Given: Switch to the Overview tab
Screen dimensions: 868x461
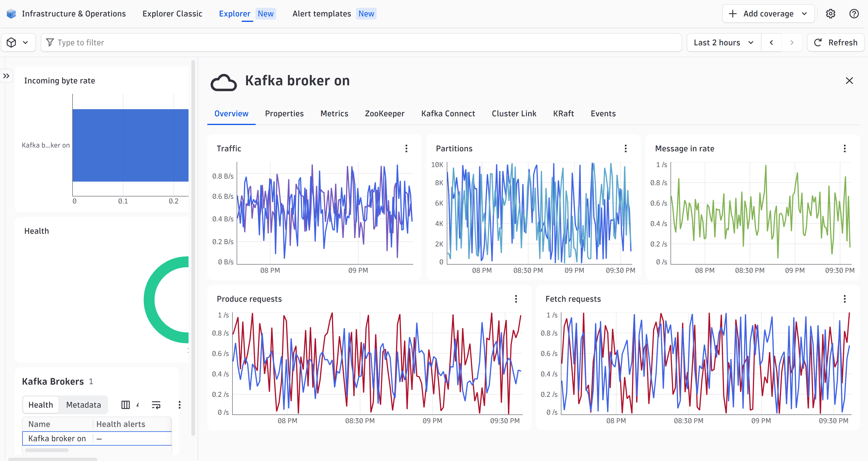Looking at the screenshot, I should tap(231, 114).
